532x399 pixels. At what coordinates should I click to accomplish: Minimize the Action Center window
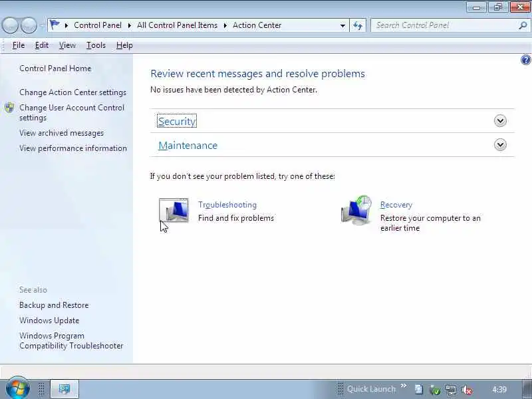pos(476,7)
